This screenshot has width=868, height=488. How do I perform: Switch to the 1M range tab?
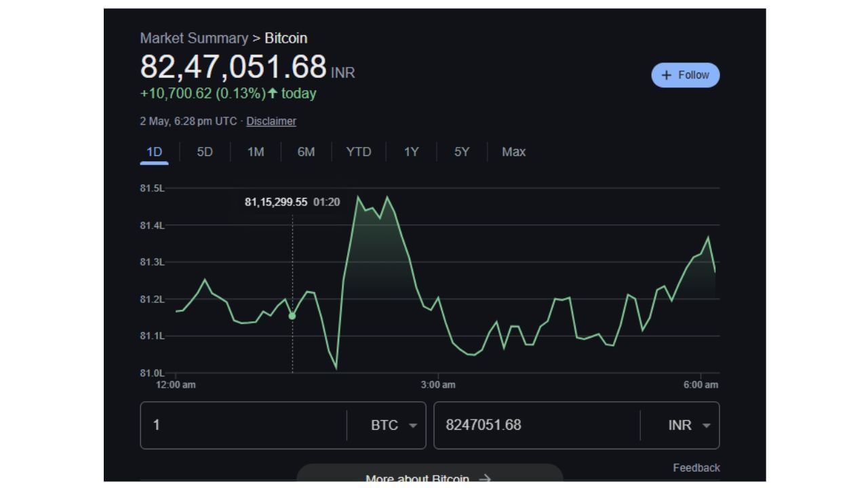256,152
